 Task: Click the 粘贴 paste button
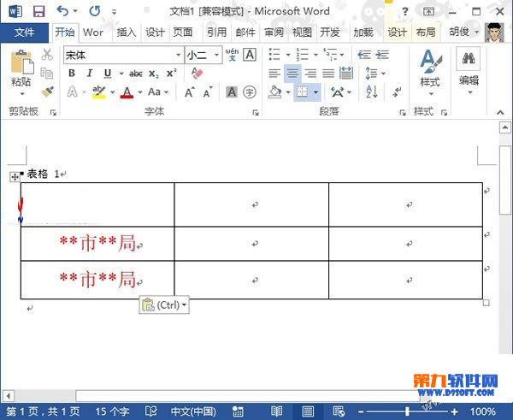coord(21,69)
